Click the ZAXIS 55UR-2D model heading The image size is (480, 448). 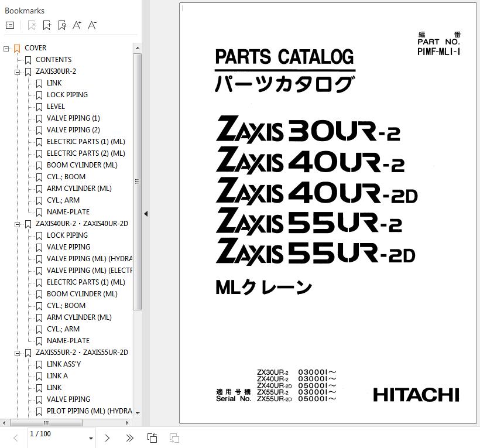pyautogui.click(x=316, y=252)
